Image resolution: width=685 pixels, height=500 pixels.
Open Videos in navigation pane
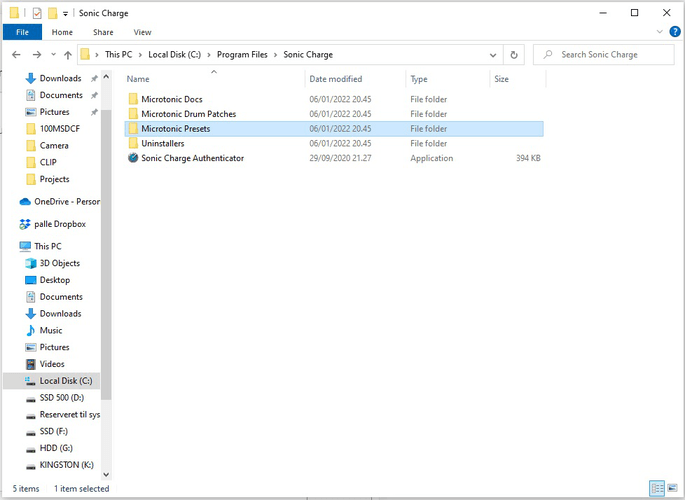tap(52, 364)
